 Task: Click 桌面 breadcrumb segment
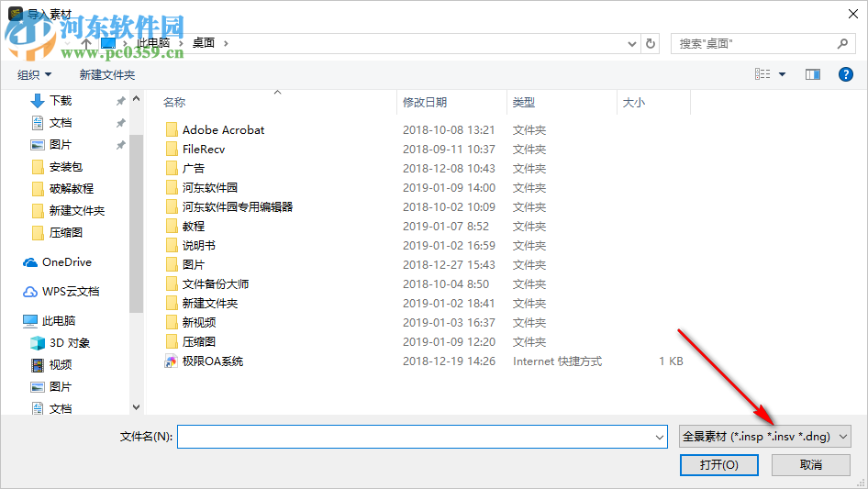pyautogui.click(x=203, y=42)
